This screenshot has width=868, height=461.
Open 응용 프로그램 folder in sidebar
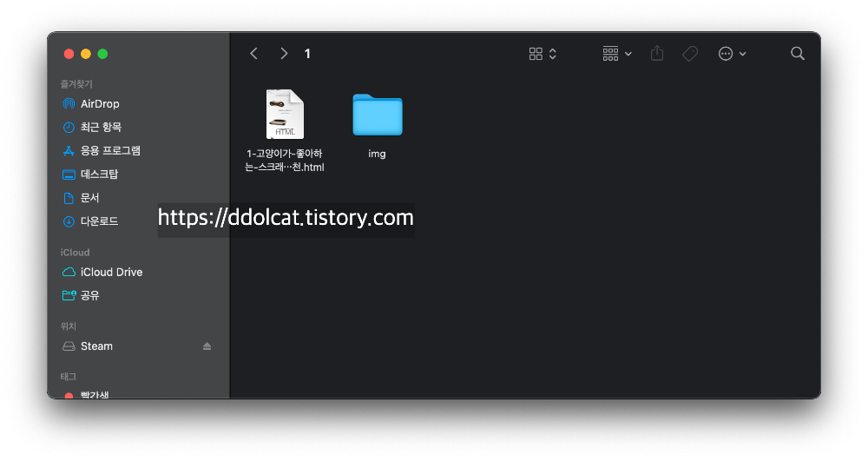[110, 151]
